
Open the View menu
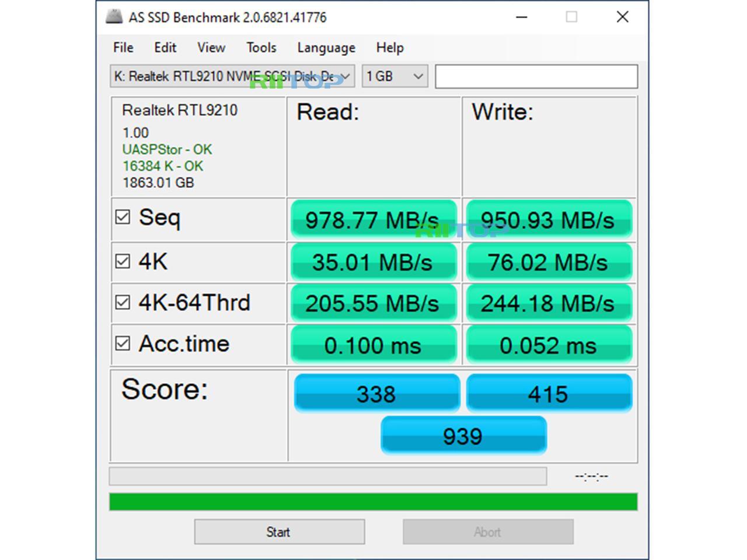[211, 47]
